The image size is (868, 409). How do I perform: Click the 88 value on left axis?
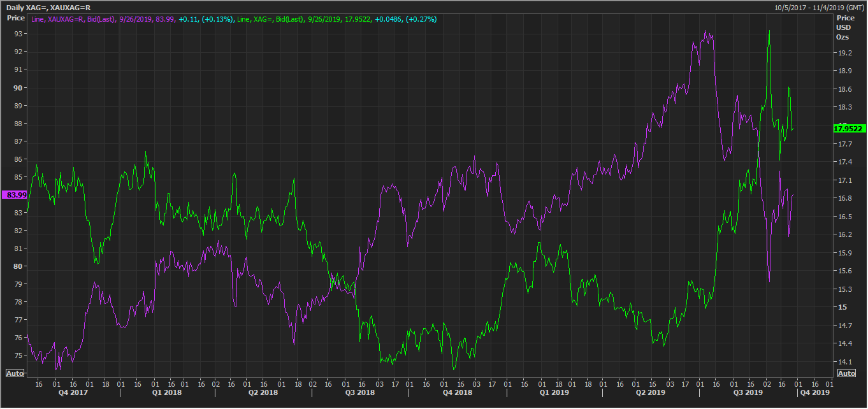tap(18, 124)
